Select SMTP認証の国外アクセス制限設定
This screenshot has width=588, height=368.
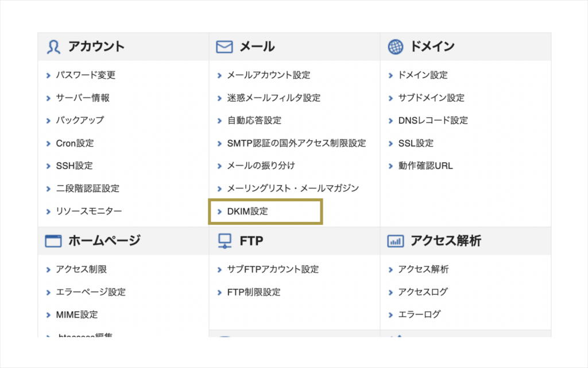click(296, 143)
